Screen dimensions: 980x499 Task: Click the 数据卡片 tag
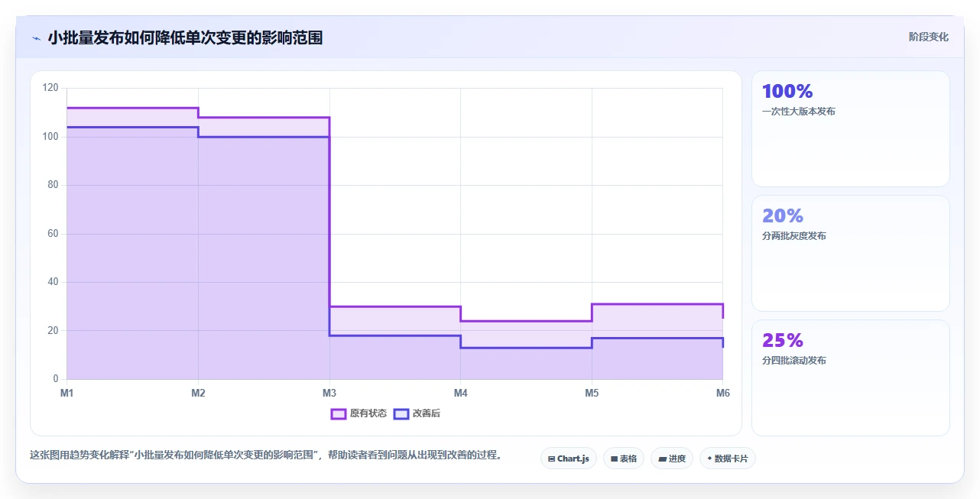pos(728,458)
